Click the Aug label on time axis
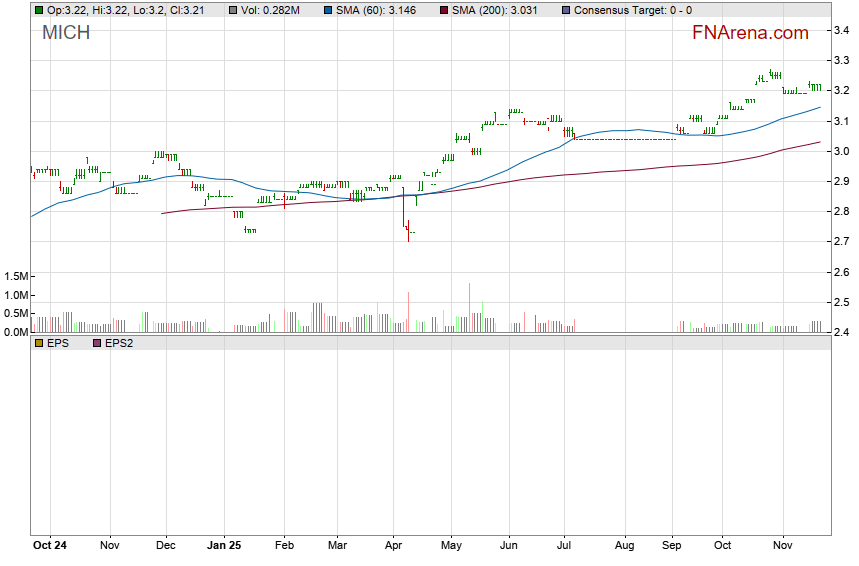The height and width of the screenshot is (566, 859). [624, 546]
